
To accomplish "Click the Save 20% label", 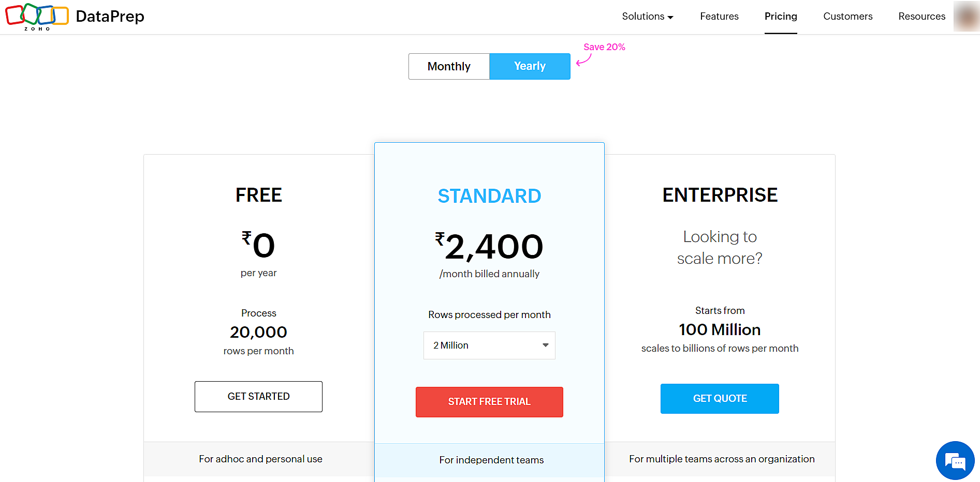I will tap(604, 47).
